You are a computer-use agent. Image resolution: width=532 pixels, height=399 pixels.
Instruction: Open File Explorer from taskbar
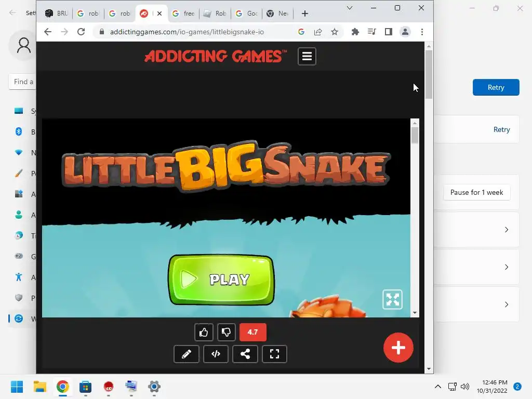(x=39, y=387)
